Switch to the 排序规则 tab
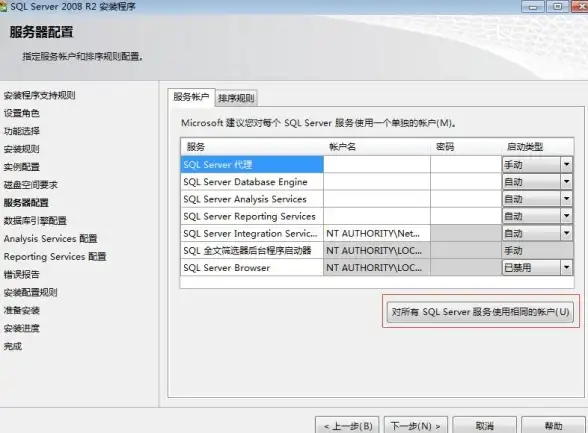Viewport: 588px width, 433px height. click(x=236, y=98)
